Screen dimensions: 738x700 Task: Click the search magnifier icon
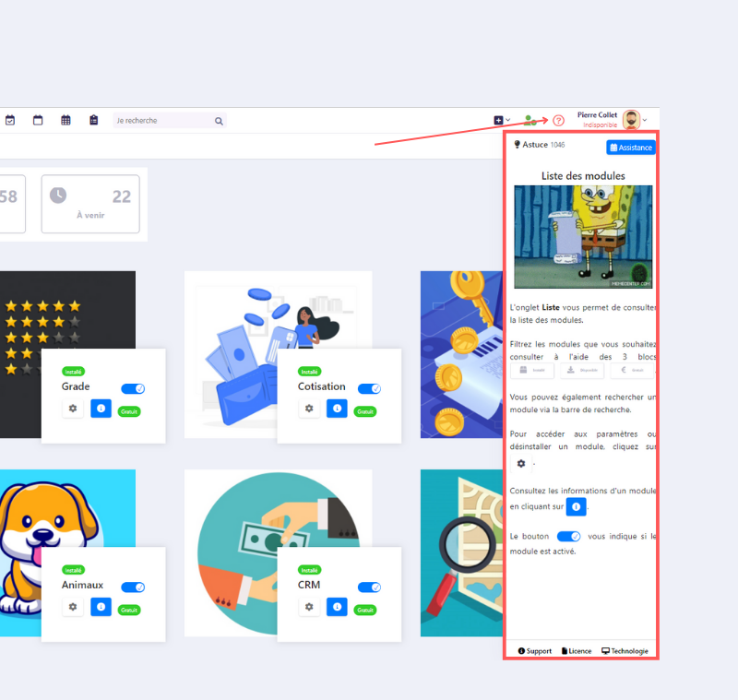[x=219, y=121]
